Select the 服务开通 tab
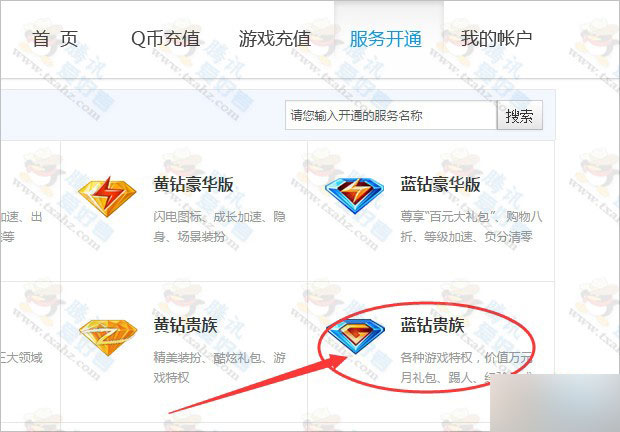The width and height of the screenshot is (620, 432). click(x=386, y=39)
